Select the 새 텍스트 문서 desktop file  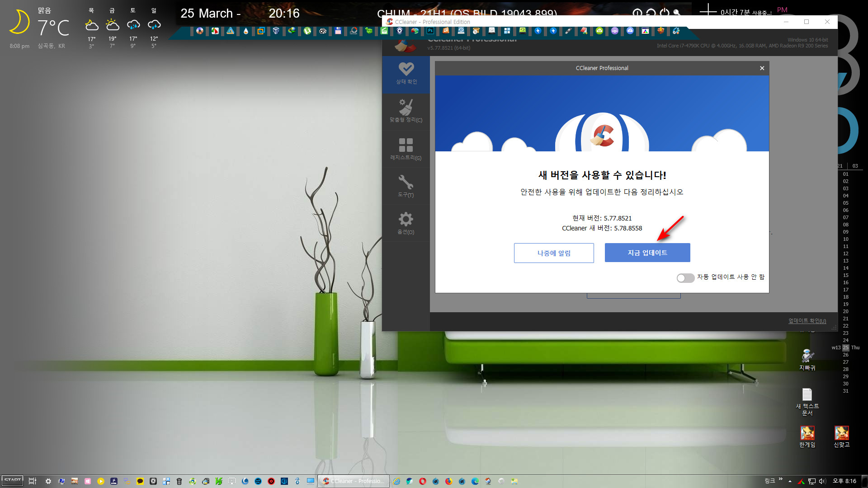807,402
